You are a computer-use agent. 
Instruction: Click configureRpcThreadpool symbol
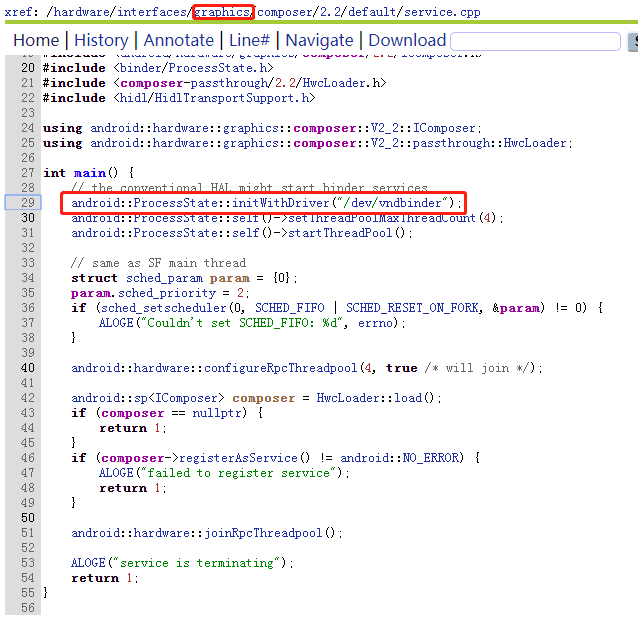pos(280,368)
